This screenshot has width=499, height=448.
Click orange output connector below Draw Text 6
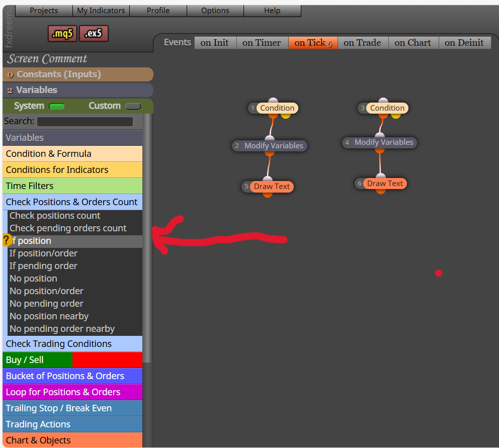[x=381, y=191]
